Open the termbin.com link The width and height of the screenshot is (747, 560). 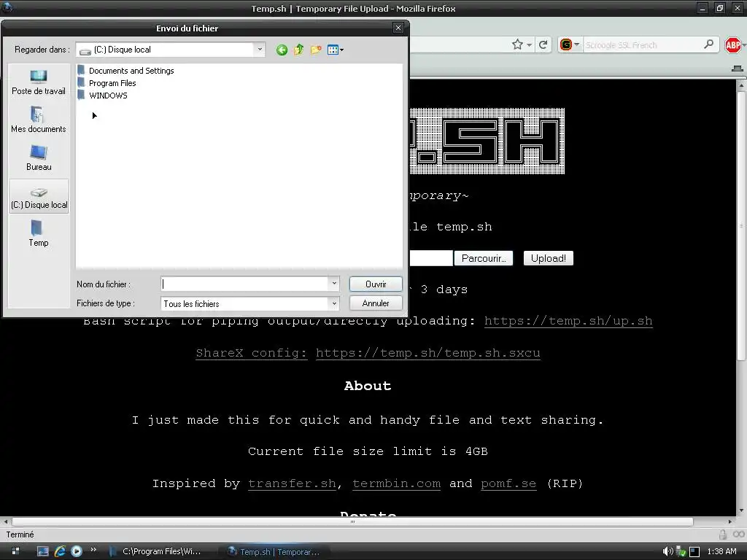[x=396, y=484]
